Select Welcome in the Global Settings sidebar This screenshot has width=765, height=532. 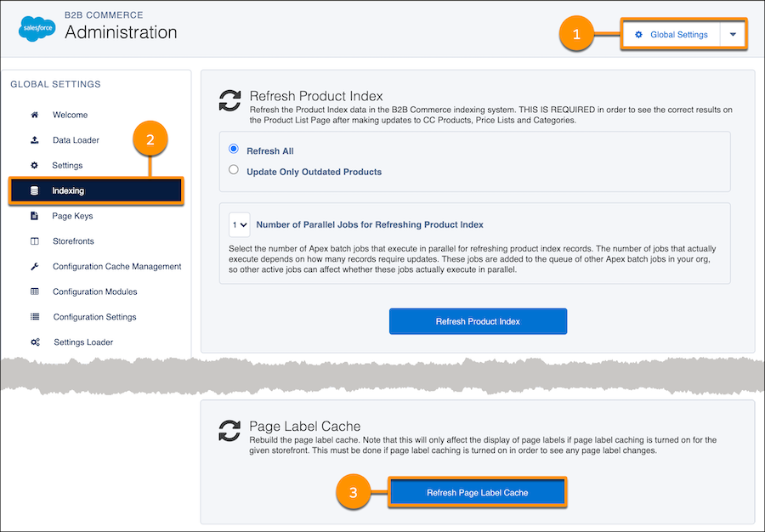pos(70,115)
